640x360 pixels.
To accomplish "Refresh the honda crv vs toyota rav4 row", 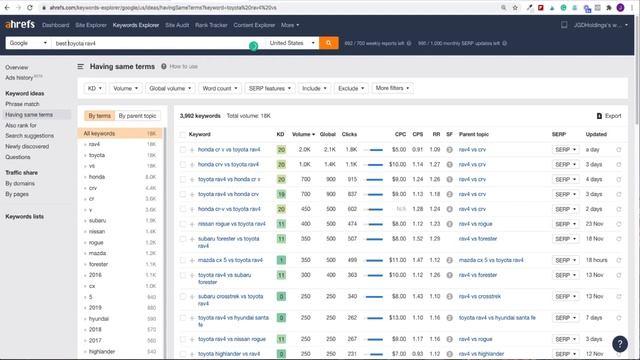I will coord(619,164).
